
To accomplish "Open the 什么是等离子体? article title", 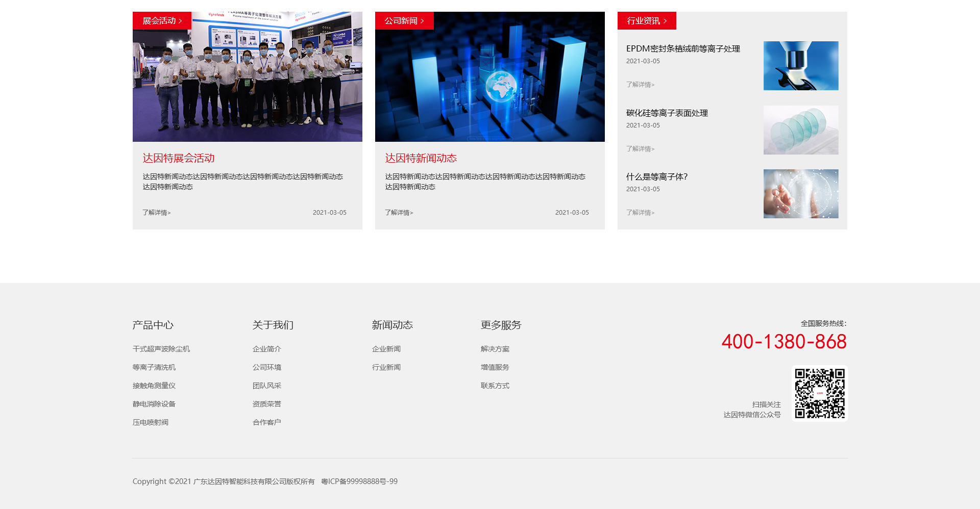I will click(x=657, y=177).
